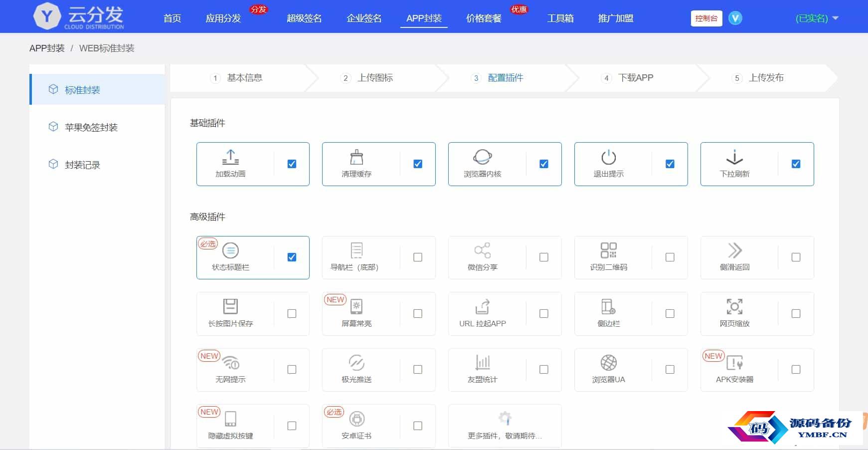The height and width of the screenshot is (450, 868).
Task: Select 标准封装 in the sidebar
Action: [97, 90]
